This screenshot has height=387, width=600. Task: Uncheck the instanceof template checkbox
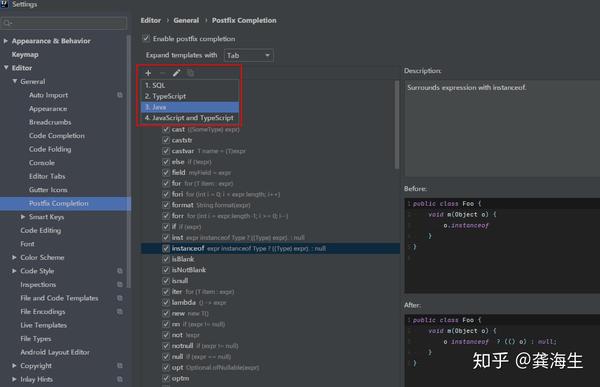[x=166, y=248]
